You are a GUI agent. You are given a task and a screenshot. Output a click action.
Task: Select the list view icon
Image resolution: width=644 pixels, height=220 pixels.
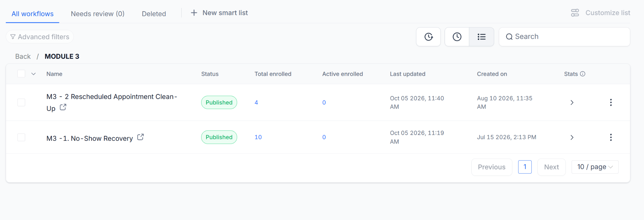tap(481, 37)
